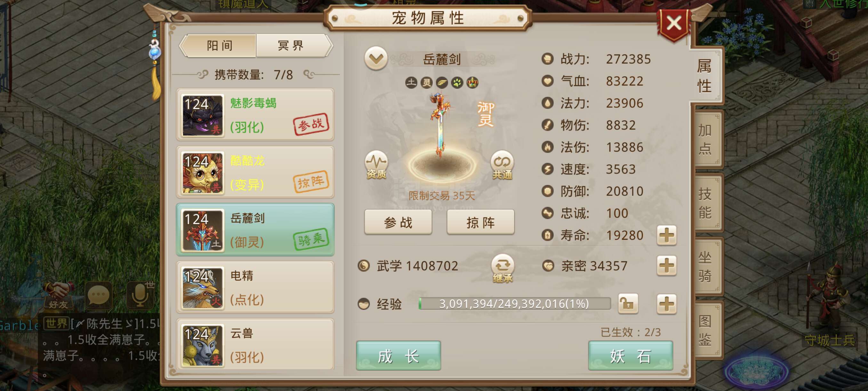
Task: Click the 成长 growth button
Action: [x=398, y=356]
